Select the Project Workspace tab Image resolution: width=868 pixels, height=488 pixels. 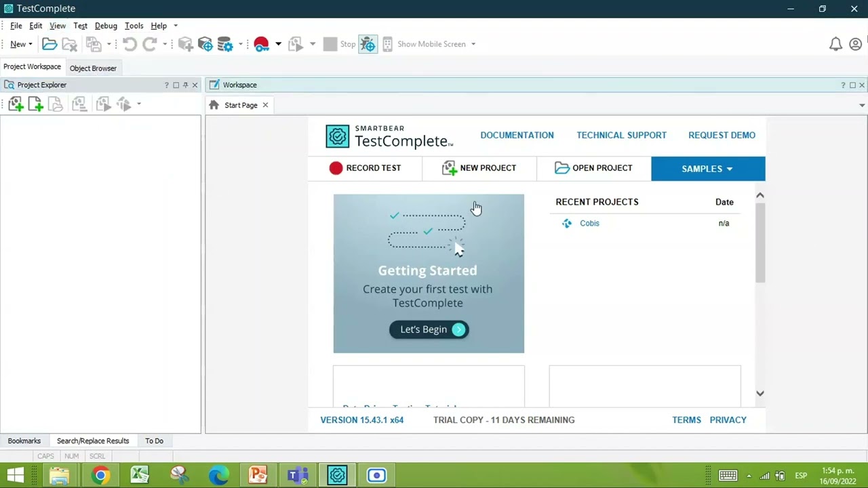point(32,66)
